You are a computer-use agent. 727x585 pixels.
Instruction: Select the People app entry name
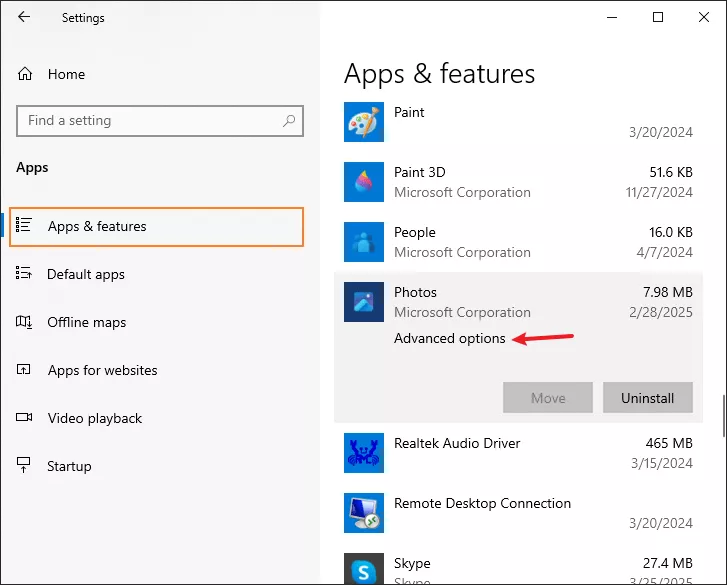[415, 232]
